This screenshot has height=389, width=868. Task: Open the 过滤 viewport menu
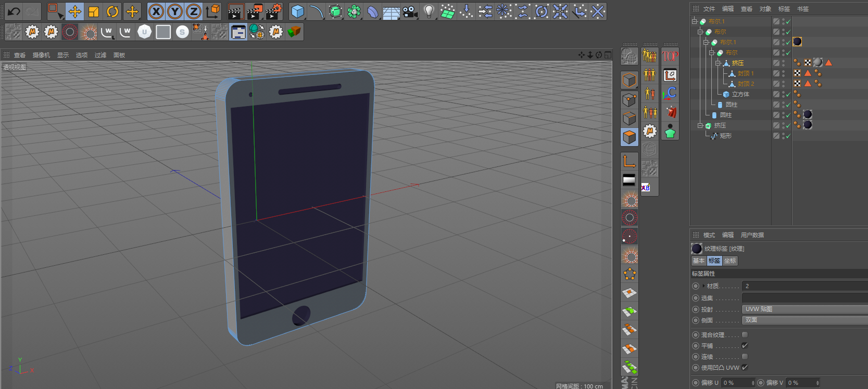pyautogui.click(x=100, y=55)
